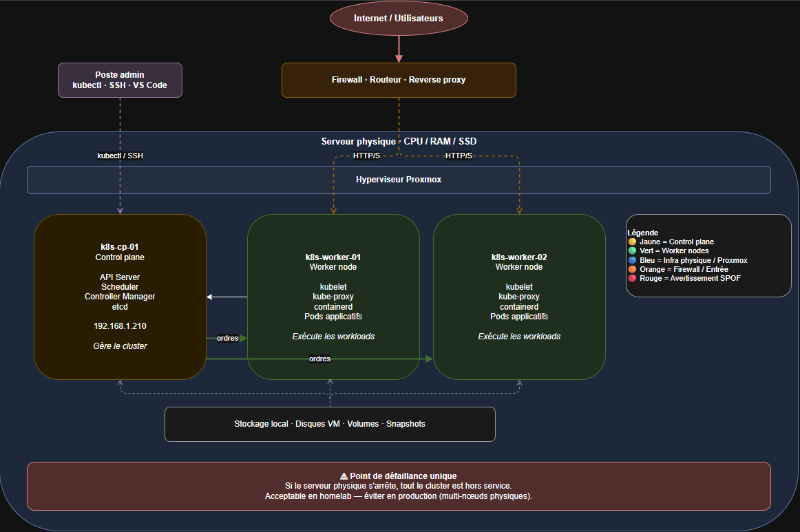Select the short ordres arrow label

point(228,338)
